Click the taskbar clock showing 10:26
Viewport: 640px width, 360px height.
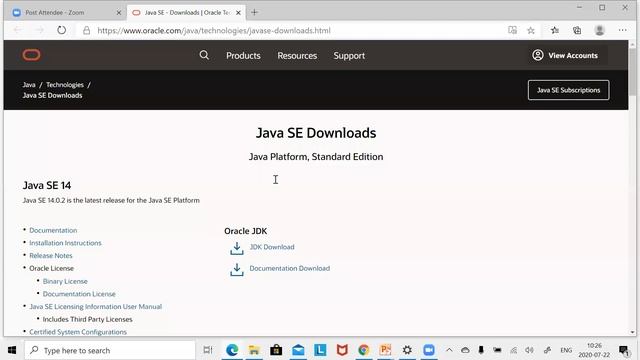(x=594, y=350)
